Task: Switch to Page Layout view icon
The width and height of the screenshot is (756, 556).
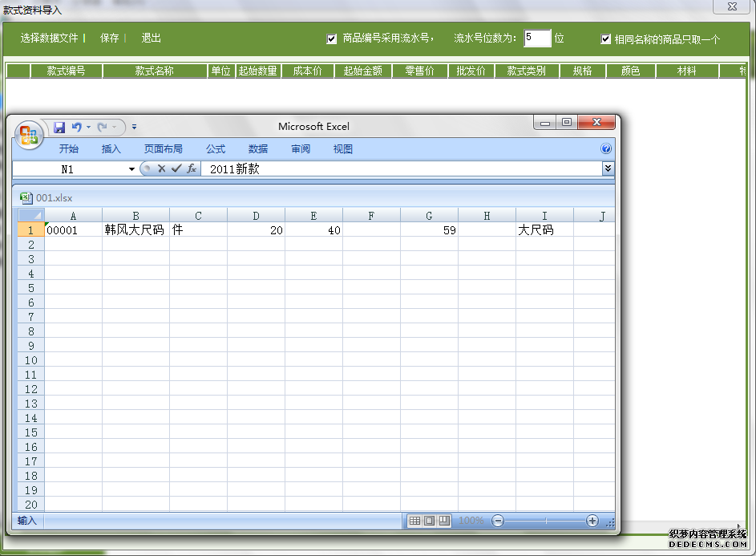Action: [x=430, y=521]
